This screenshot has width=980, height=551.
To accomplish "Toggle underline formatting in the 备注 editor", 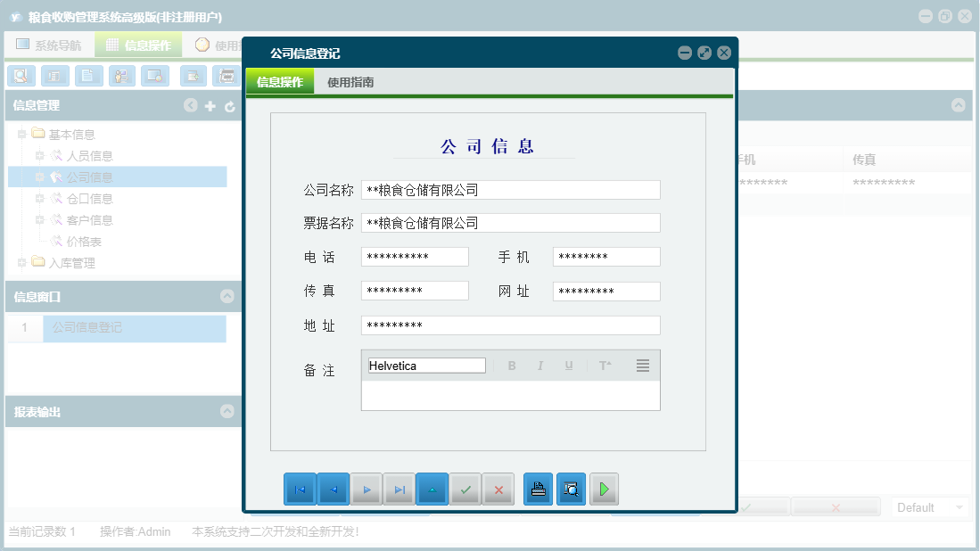I will coord(568,365).
